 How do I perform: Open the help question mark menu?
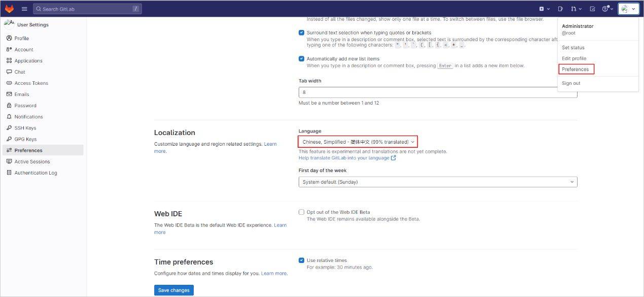point(607,9)
